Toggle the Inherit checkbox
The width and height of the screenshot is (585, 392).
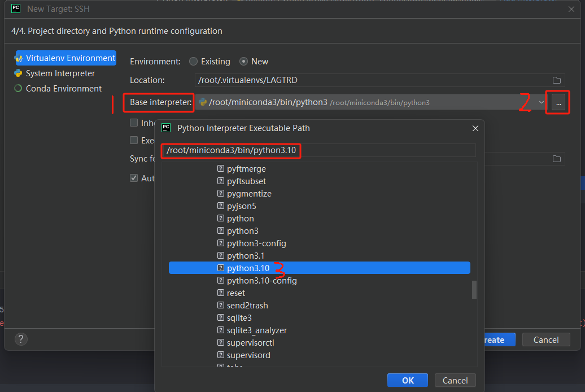(134, 123)
